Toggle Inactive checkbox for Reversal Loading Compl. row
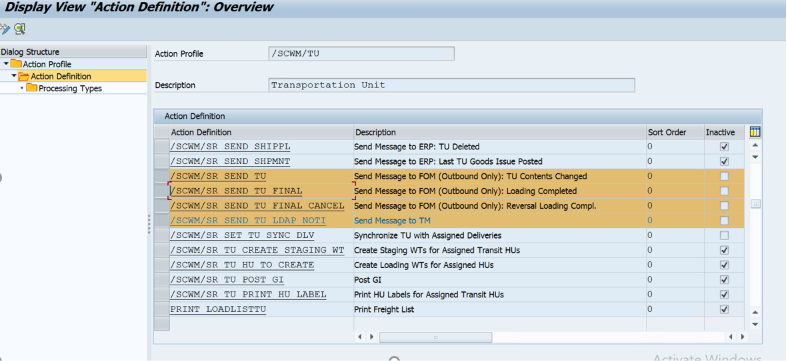This screenshot has height=361, width=787. click(x=724, y=206)
